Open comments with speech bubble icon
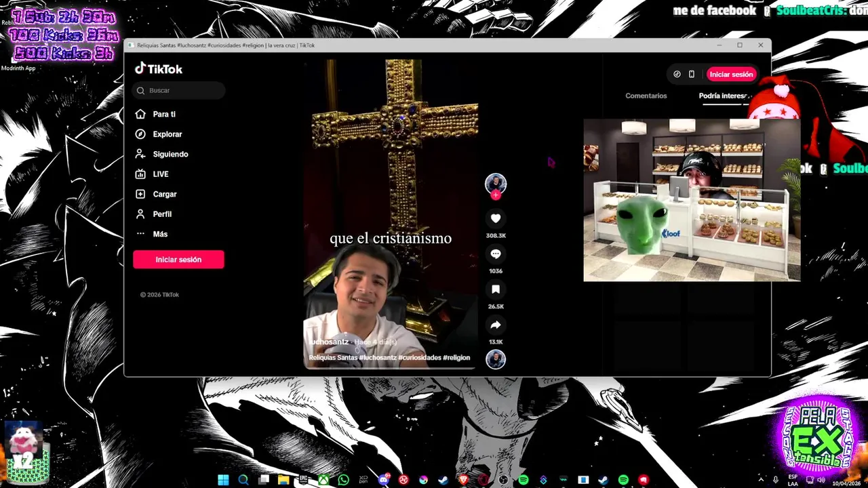The width and height of the screenshot is (868, 488). [x=496, y=254]
